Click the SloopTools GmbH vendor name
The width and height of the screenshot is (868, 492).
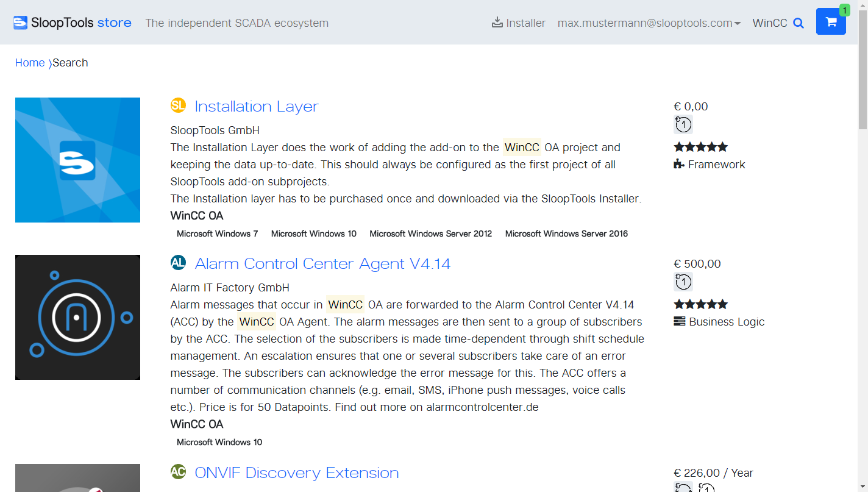[x=215, y=130]
